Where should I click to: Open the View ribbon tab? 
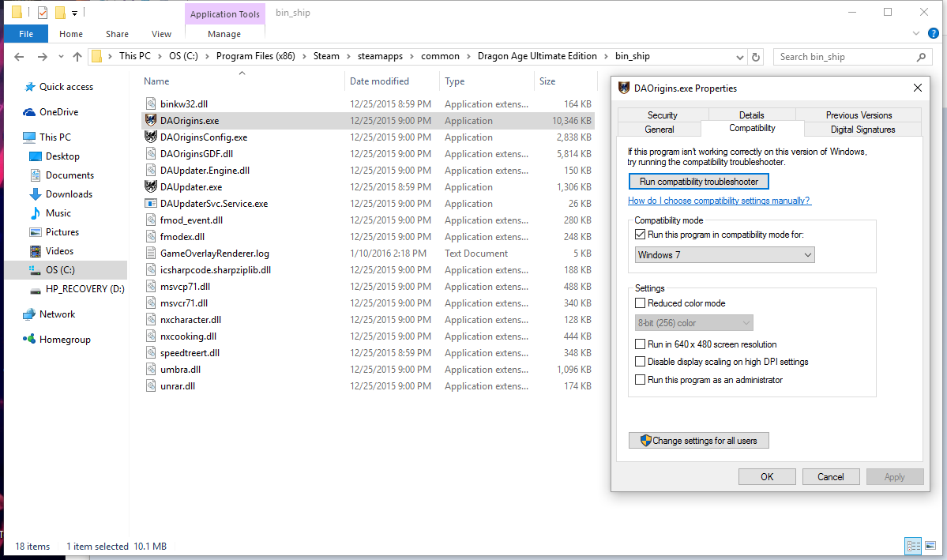[x=161, y=35]
